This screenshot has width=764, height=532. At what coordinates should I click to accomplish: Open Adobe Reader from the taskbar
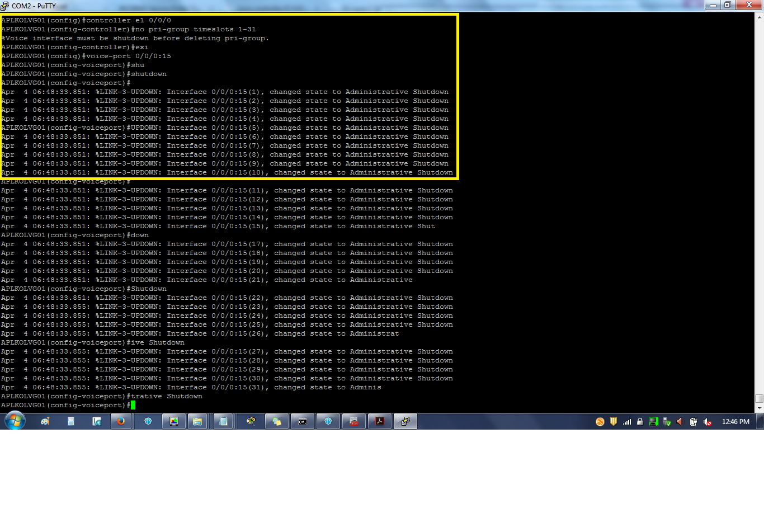click(x=380, y=421)
